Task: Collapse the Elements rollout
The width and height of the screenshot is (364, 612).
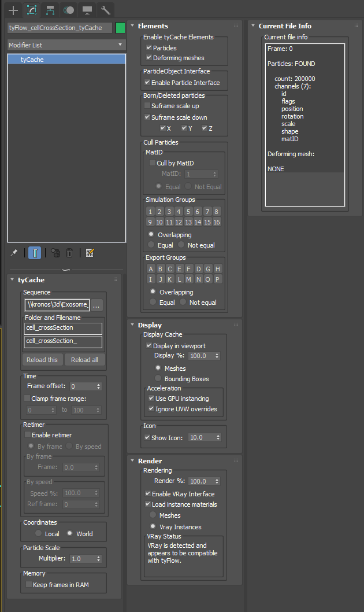Action: point(132,26)
